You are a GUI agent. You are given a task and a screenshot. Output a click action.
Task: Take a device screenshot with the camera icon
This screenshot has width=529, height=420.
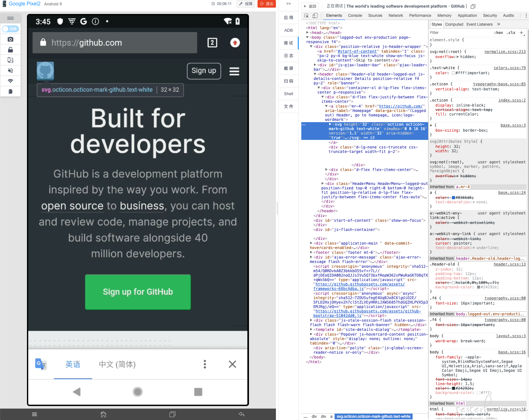pyautogui.click(x=10, y=39)
